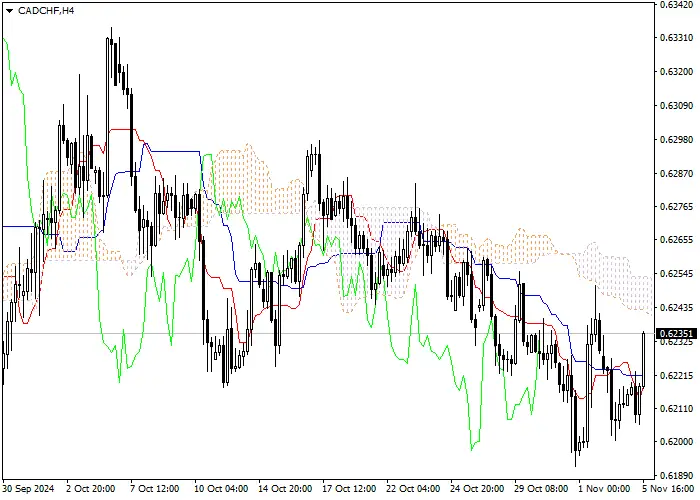Viewport: 700px width, 500px height.
Task: Click the current price tag 0.62351
Action: 677,333
